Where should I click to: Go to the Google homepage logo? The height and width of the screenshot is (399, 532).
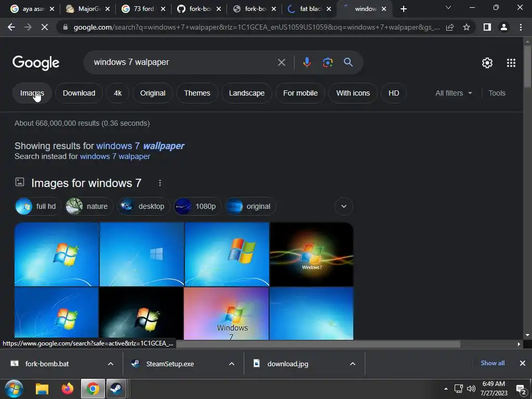tap(36, 63)
